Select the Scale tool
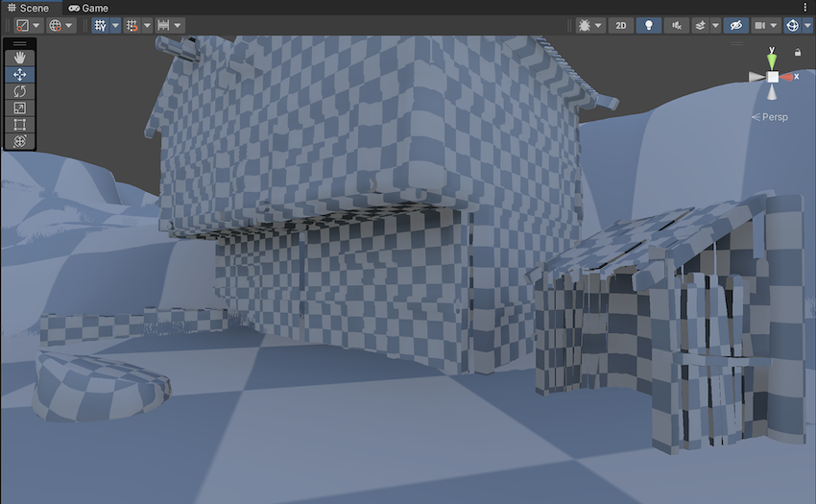The width and height of the screenshot is (816, 504). tap(20, 108)
